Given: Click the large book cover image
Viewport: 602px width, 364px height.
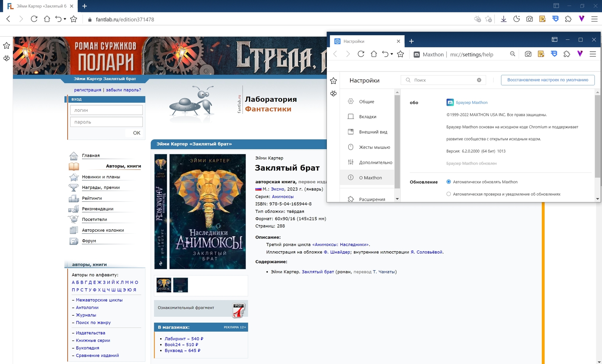Looking at the screenshot, I should (207, 212).
